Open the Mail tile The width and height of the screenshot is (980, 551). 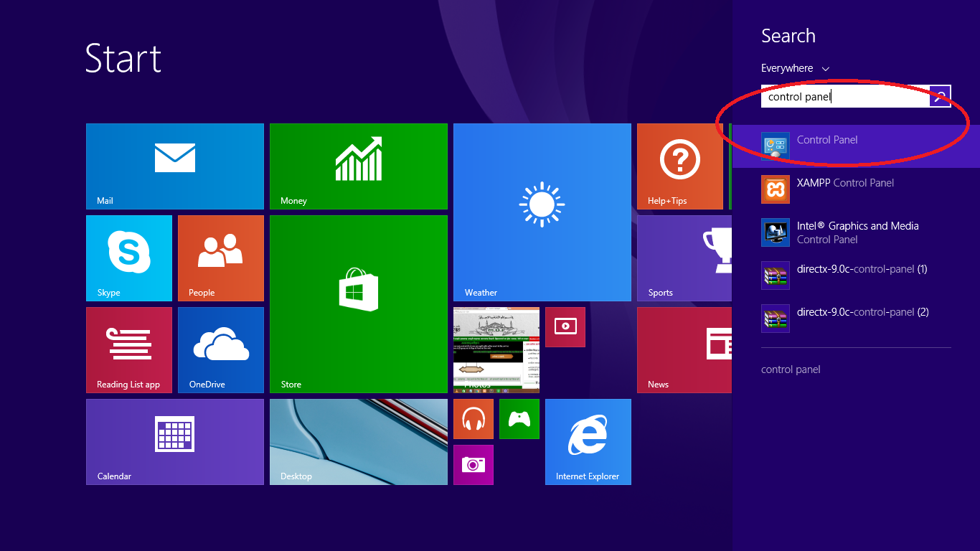coord(174,166)
